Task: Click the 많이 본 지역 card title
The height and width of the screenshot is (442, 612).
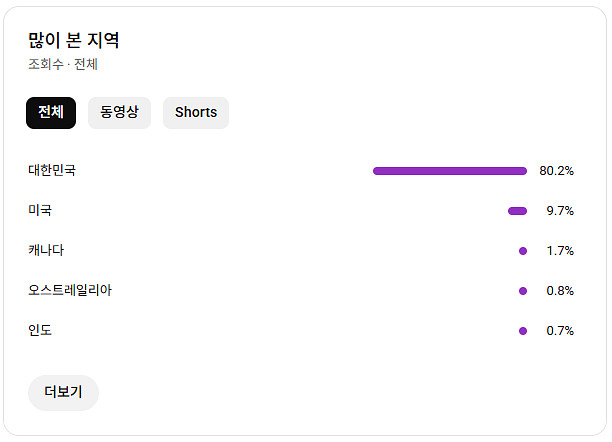Action: pos(74,41)
